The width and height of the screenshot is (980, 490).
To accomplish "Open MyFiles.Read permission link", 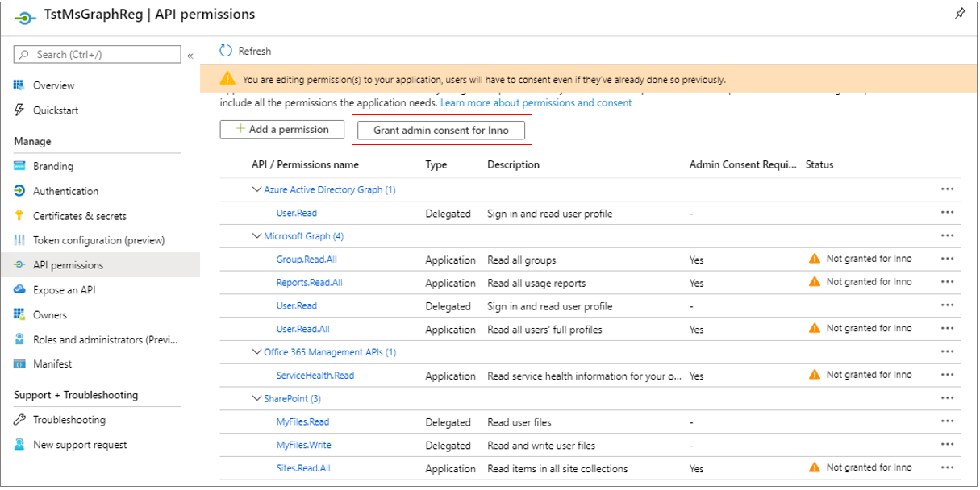I will [x=302, y=421].
